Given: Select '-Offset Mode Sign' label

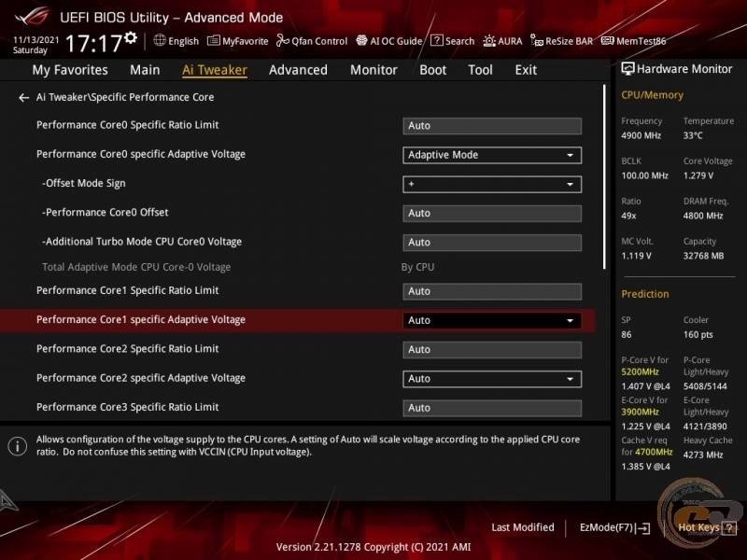Looking at the screenshot, I should tap(84, 183).
